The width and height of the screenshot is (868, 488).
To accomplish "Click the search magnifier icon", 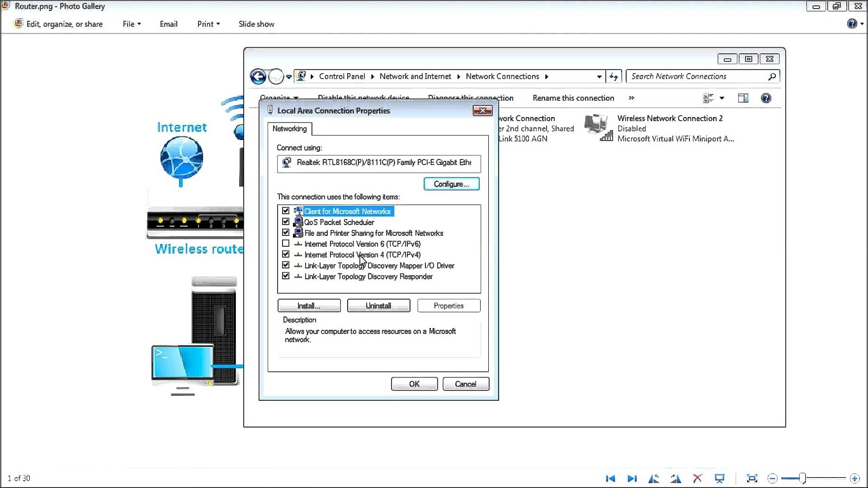I will point(771,76).
